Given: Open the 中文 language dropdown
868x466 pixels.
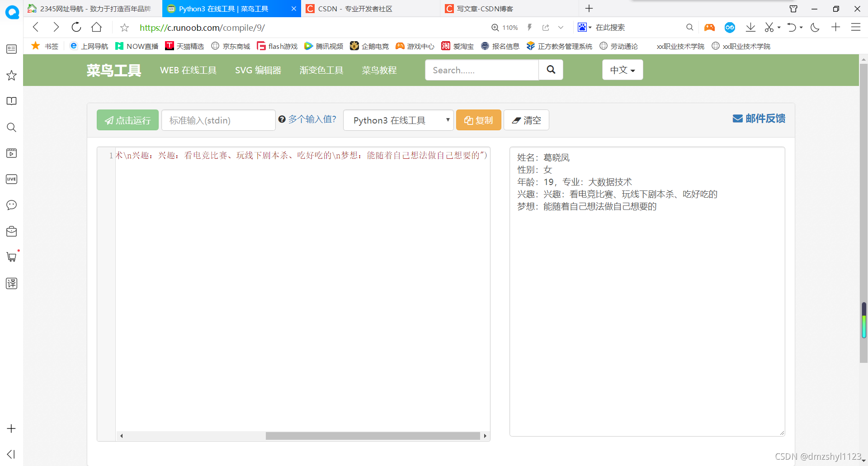Looking at the screenshot, I should (x=623, y=70).
